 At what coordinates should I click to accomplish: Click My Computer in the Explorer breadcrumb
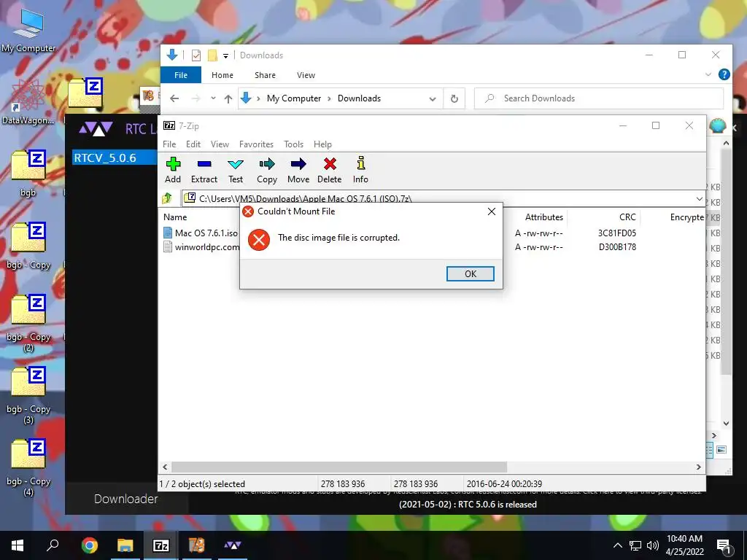[294, 98]
